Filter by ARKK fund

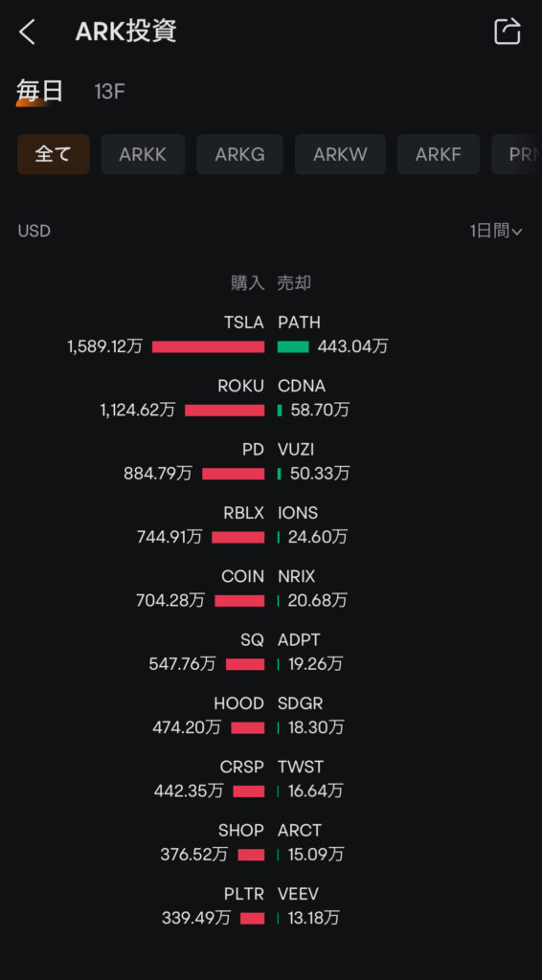click(143, 154)
